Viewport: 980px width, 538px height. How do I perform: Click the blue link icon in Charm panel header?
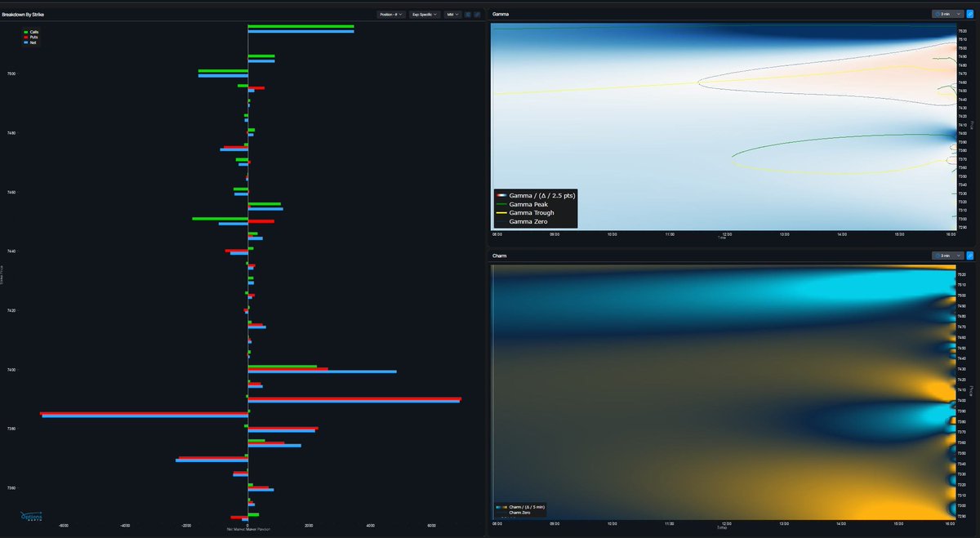[969, 256]
